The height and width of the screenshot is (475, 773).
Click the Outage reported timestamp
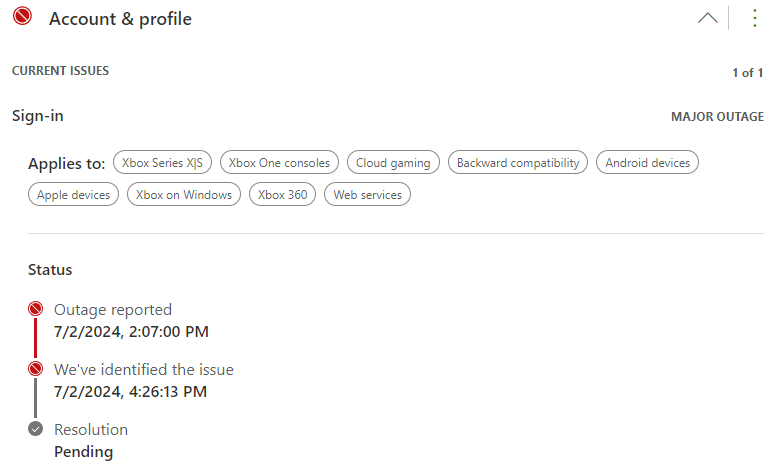[131, 332]
